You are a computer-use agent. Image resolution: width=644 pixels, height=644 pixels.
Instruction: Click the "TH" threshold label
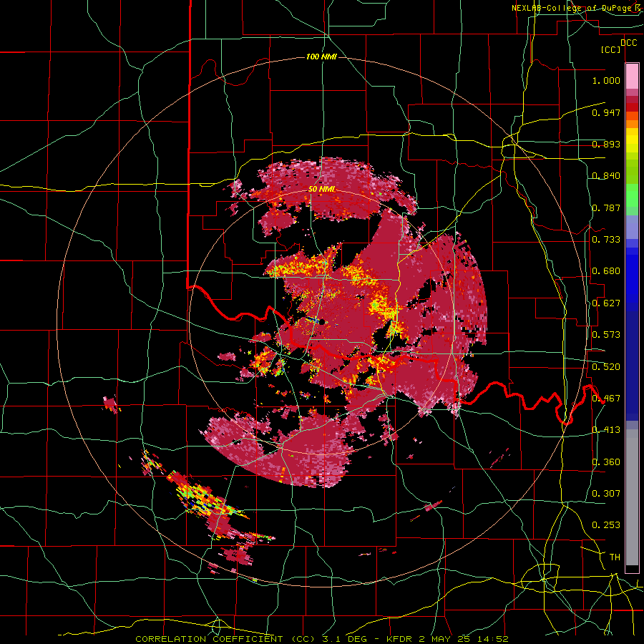(615, 557)
